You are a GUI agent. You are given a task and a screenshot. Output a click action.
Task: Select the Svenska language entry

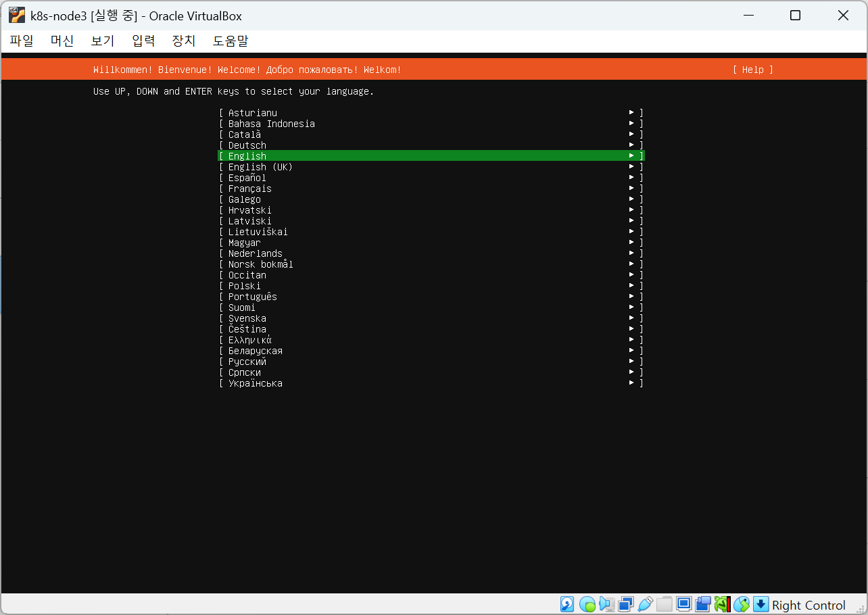point(431,318)
